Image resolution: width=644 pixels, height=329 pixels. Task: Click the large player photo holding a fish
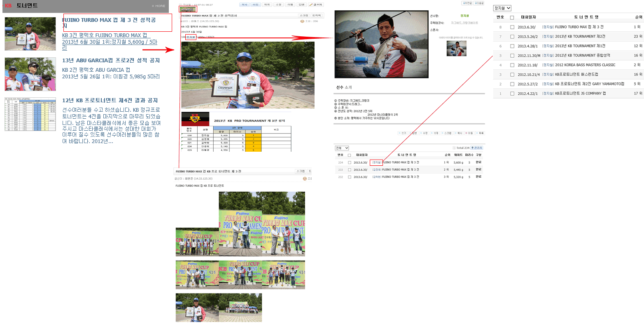(x=381, y=44)
